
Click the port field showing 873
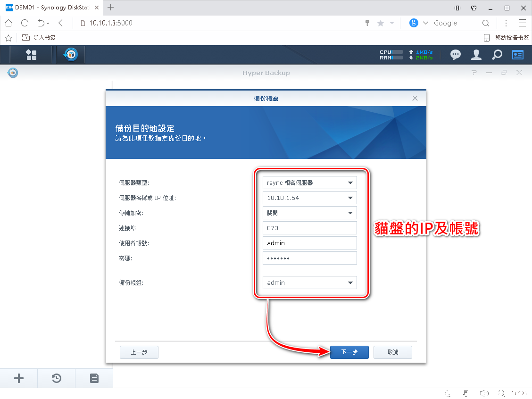tap(309, 228)
